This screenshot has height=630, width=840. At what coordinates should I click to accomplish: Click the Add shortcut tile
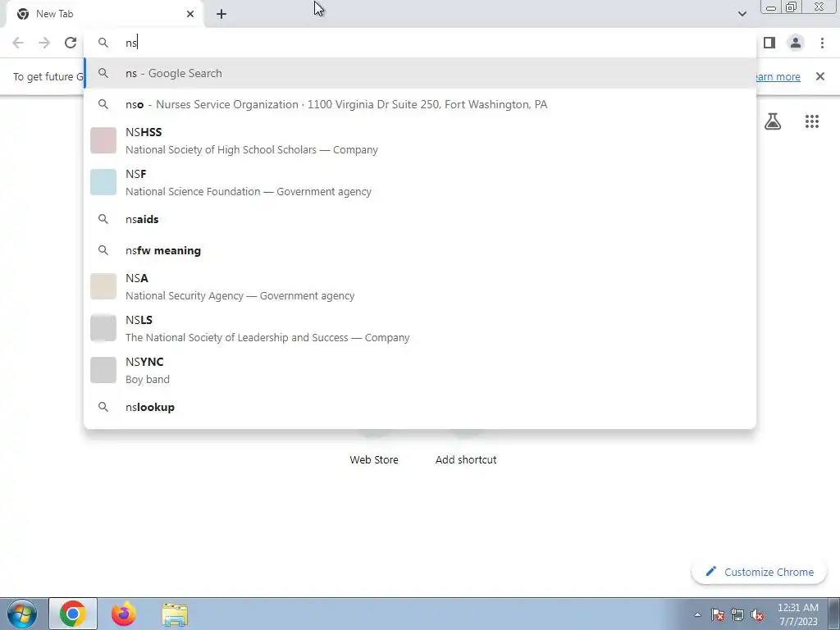[x=466, y=459]
